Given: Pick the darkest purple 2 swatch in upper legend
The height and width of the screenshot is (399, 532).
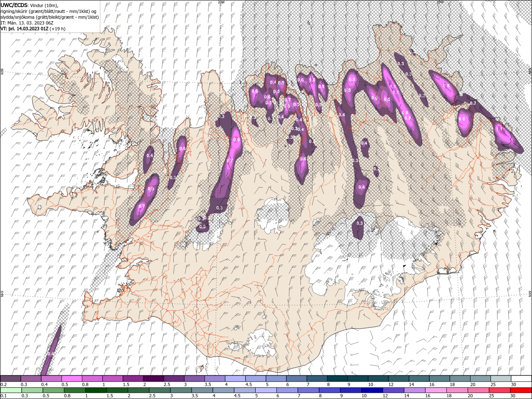Looking at the screenshot, I should coord(153,379).
